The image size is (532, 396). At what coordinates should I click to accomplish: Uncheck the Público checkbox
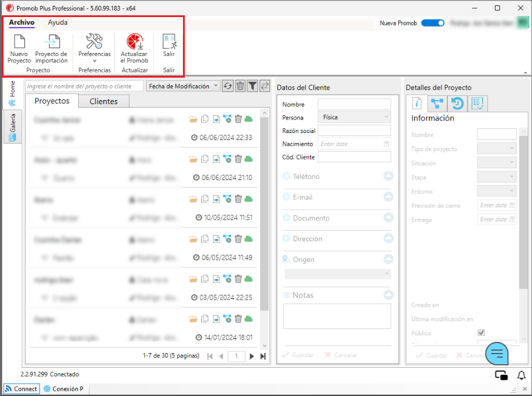pos(481,332)
